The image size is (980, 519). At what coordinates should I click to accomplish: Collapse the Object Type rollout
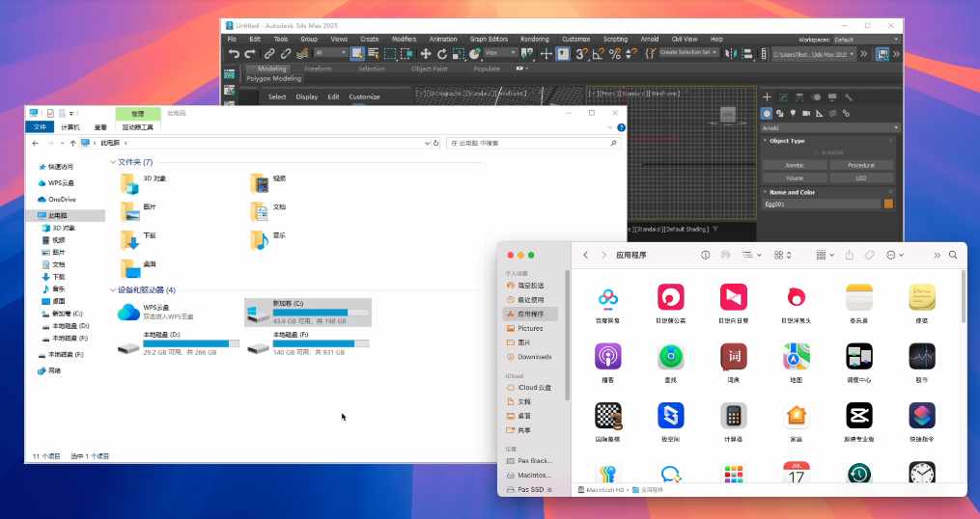[787, 141]
